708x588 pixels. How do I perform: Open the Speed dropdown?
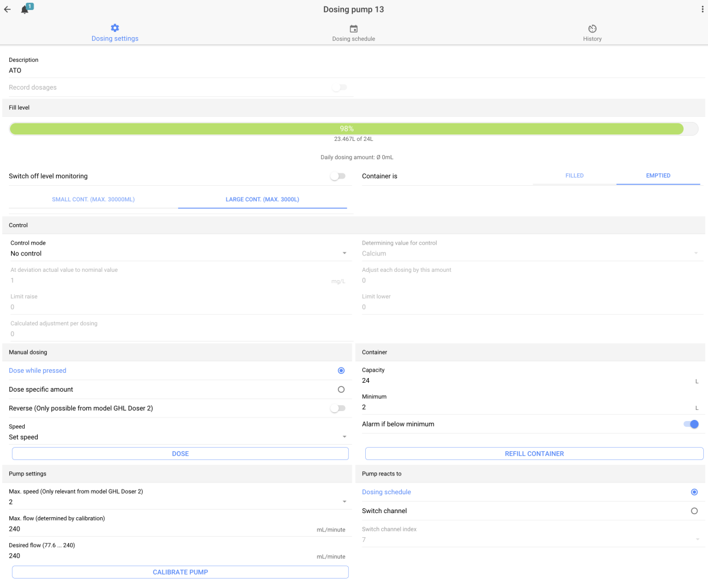[x=179, y=437]
